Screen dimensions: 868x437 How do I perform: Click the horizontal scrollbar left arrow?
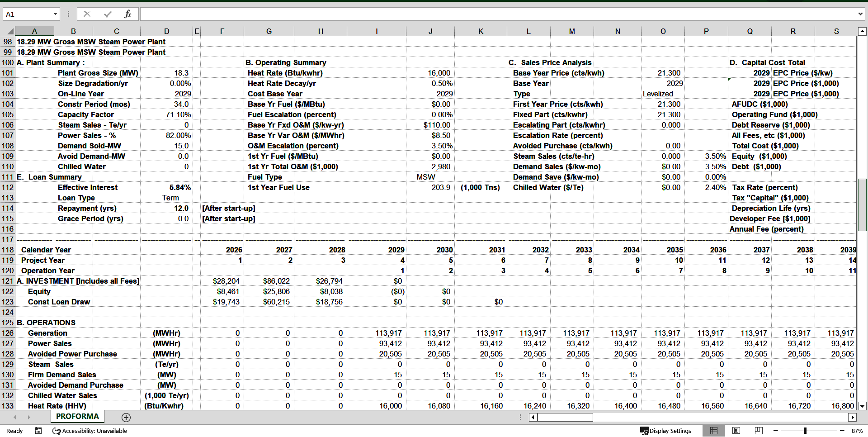pyautogui.click(x=532, y=417)
